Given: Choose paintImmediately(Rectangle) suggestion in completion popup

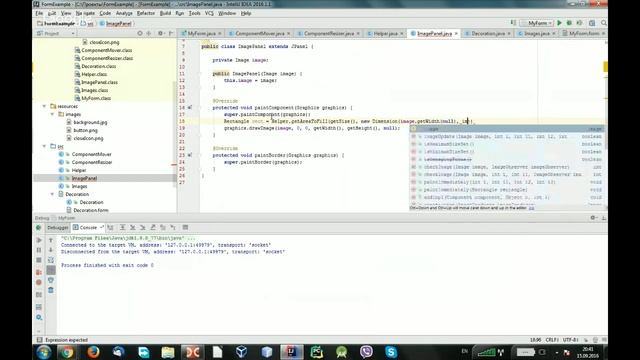Looking at the screenshot, I should [x=507, y=190].
